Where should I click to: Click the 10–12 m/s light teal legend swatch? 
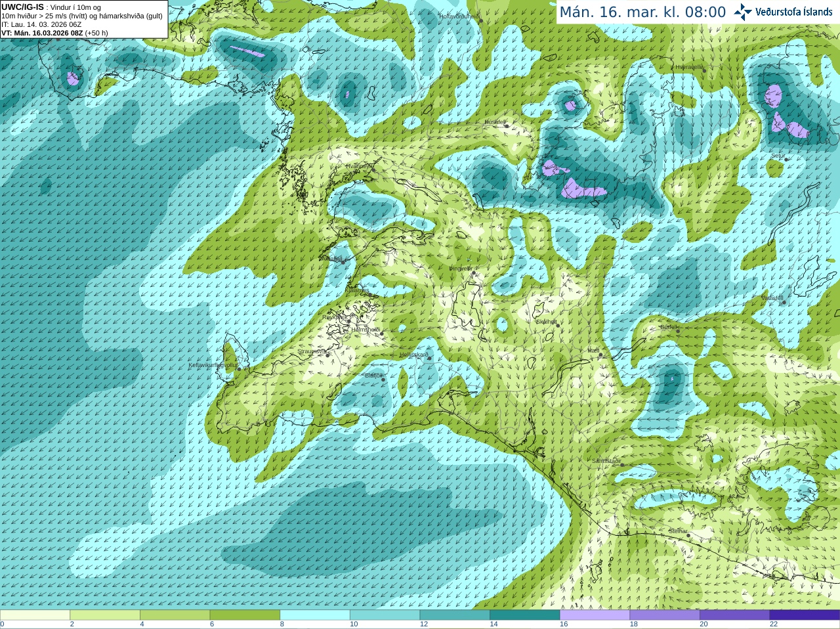385,615
